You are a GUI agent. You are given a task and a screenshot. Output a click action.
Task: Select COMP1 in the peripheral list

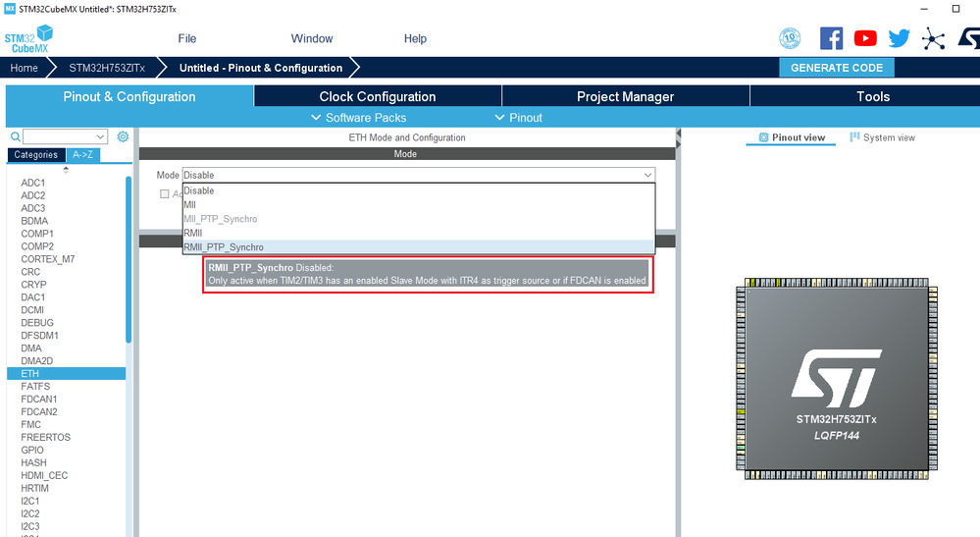[37, 234]
